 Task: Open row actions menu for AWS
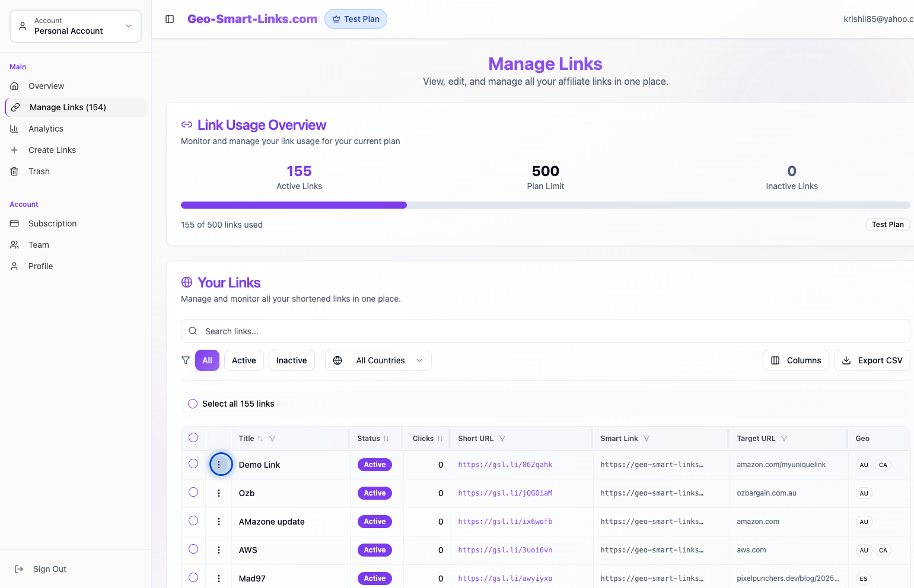click(219, 550)
